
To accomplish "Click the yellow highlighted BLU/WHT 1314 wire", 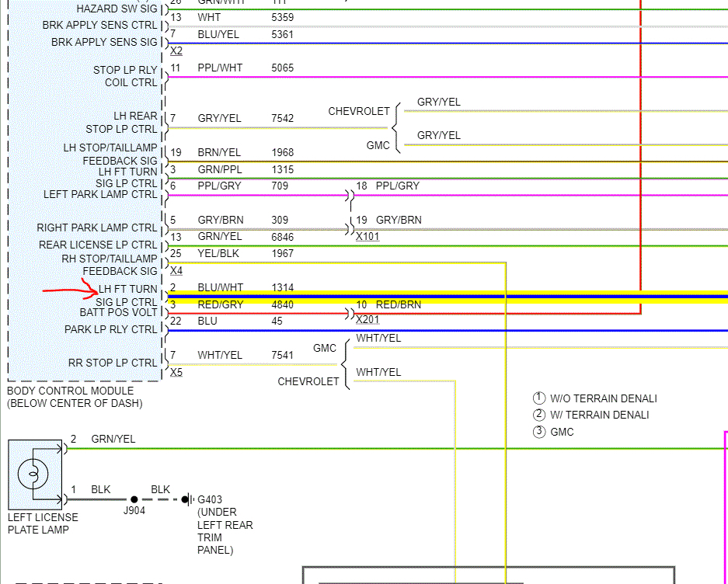I will pos(448,297).
